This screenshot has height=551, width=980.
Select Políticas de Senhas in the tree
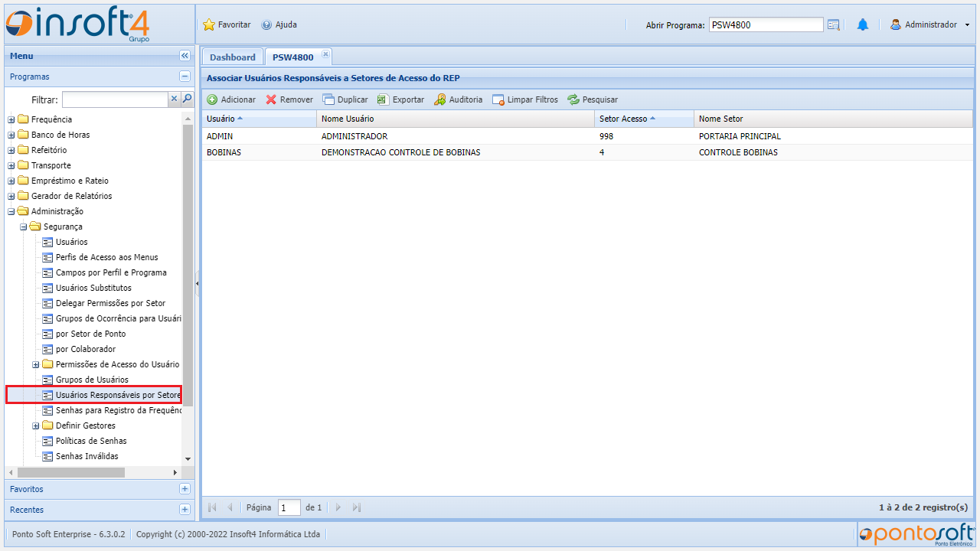pyautogui.click(x=91, y=441)
